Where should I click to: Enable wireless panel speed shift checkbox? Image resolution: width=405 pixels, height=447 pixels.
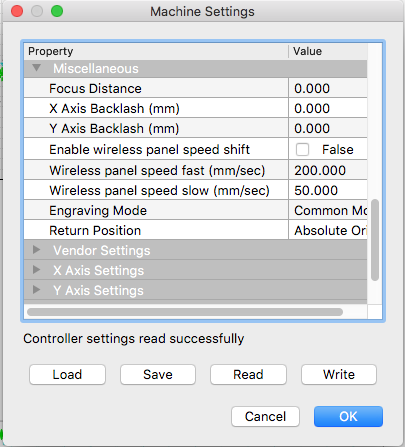click(x=302, y=150)
